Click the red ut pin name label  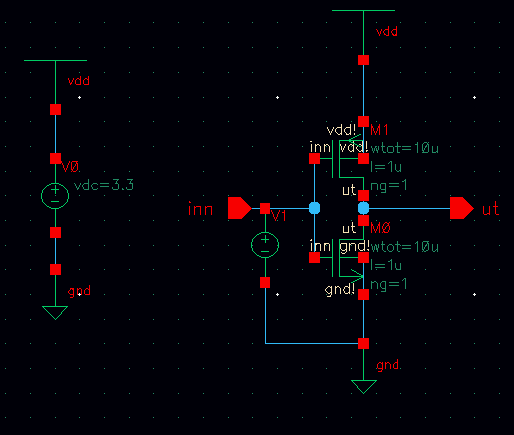(x=491, y=209)
